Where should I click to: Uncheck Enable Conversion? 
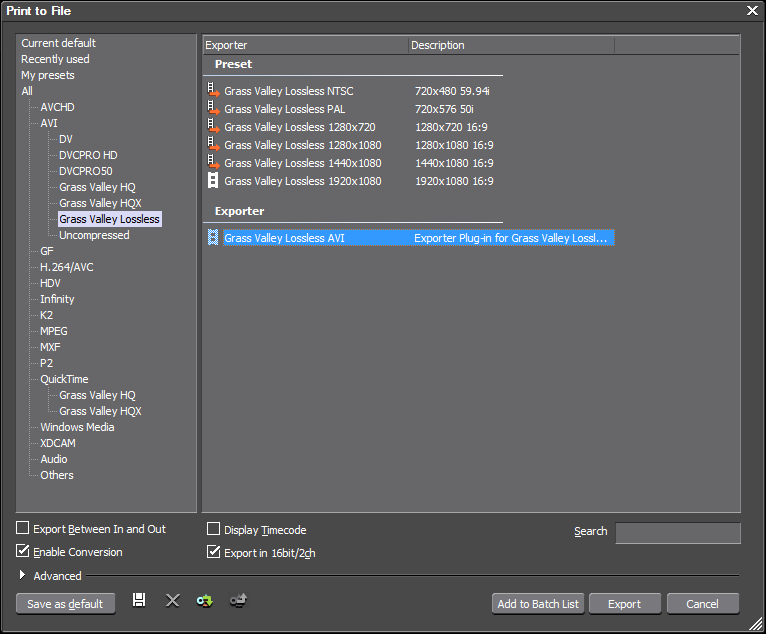22,551
